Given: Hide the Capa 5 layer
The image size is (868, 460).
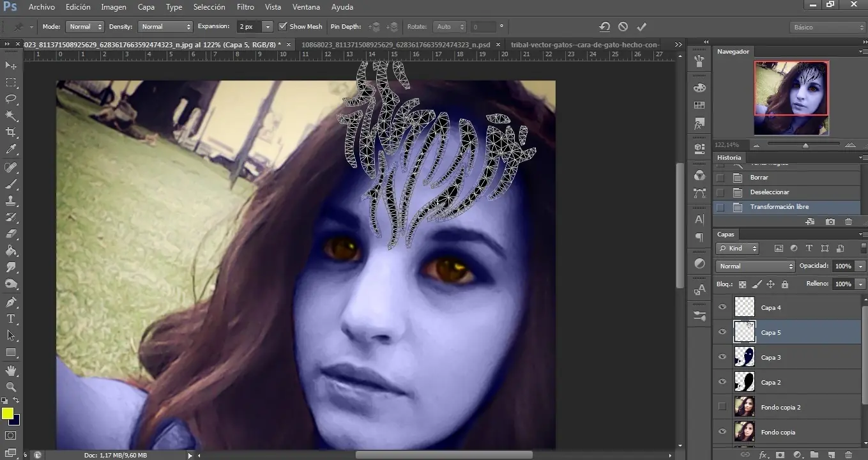Looking at the screenshot, I should pos(722,332).
